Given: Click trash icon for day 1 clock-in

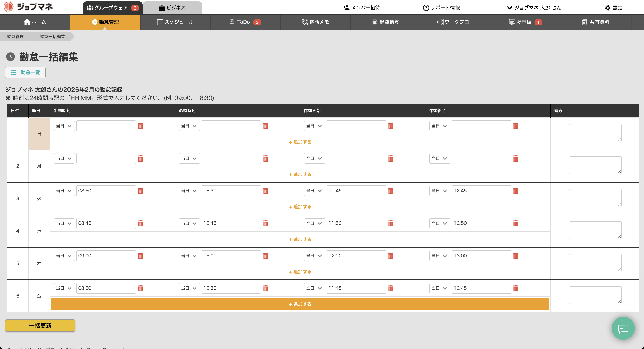Looking at the screenshot, I should pos(140,126).
